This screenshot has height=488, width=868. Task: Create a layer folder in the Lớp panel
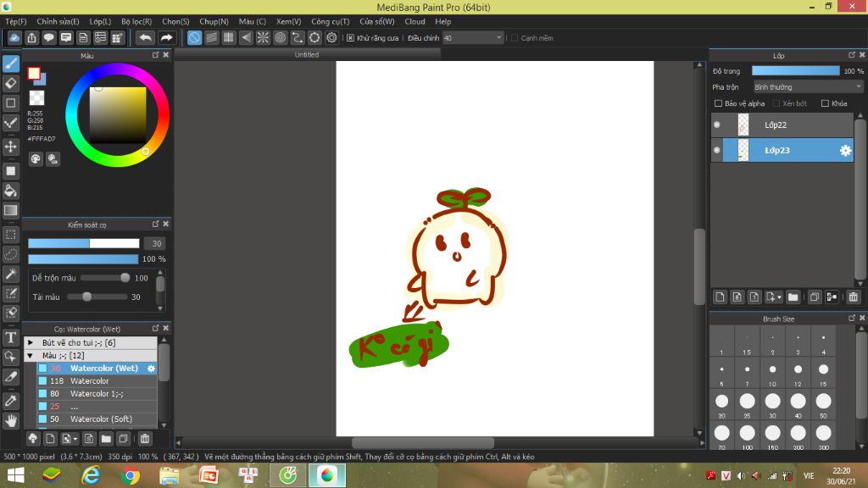pyautogui.click(x=793, y=297)
